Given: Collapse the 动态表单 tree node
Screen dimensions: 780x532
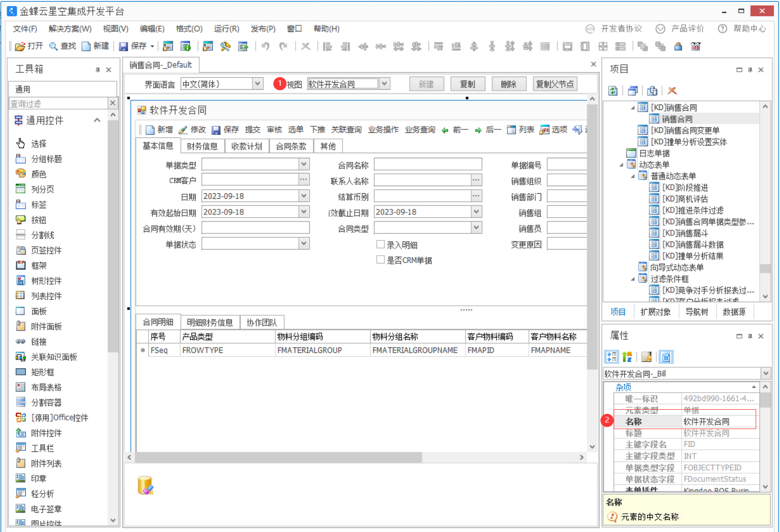Looking at the screenshot, I should 621,165.
